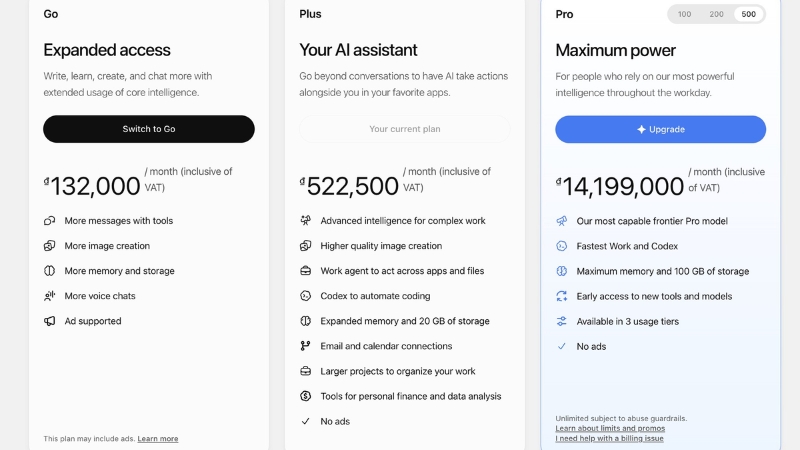This screenshot has width=800, height=450.
Task: Click the dollar icon for personal finance tools
Action: [305, 396]
